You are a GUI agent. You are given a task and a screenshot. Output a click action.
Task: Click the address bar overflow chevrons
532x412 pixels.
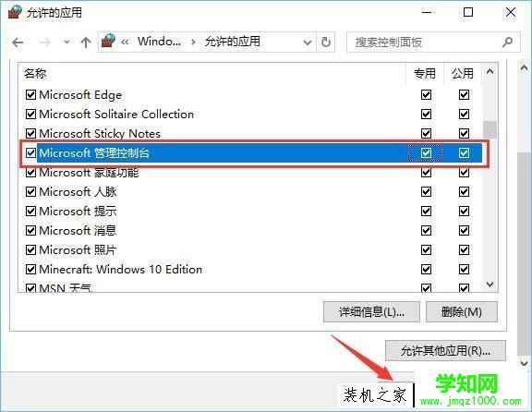[x=125, y=42]
